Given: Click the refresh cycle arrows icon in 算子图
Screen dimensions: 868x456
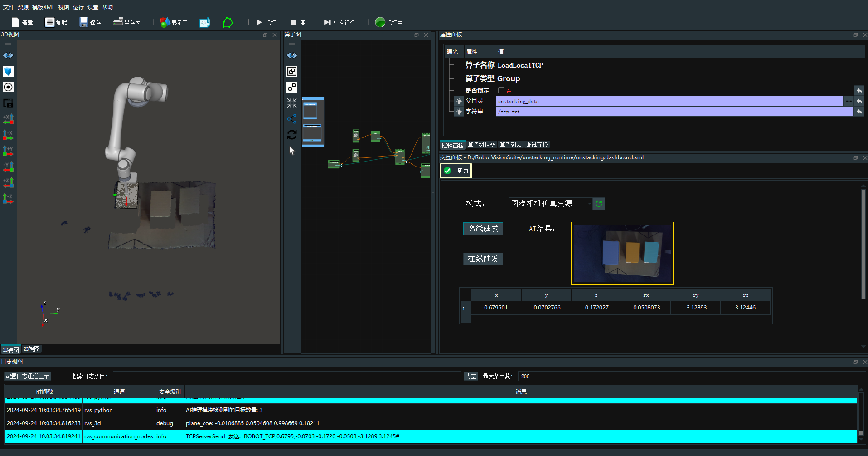Looking at the screenshot, I should click(292, 135).
